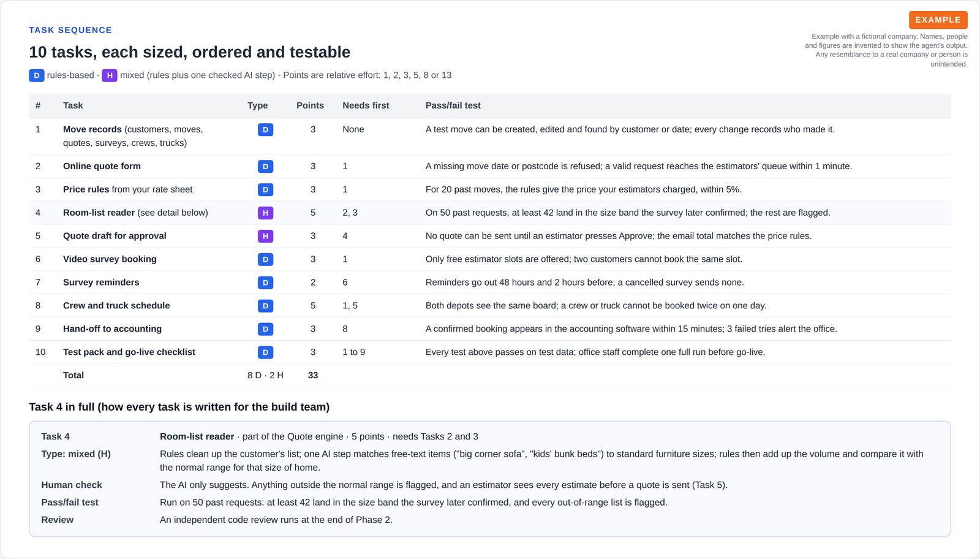980x559 pixels.
Task: Click the Pass/fail test label in detail box
Action: click(x=69, y=503)
